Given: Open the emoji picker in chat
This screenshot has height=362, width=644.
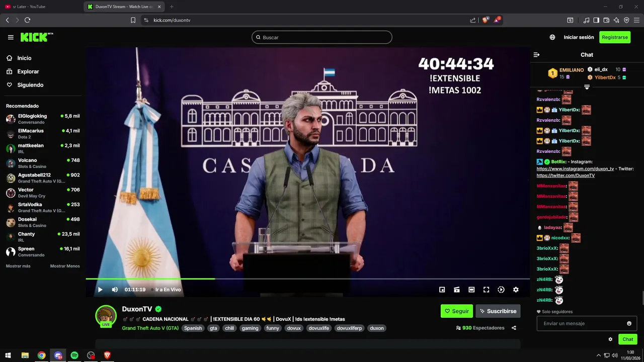Looking at the screenshot, I should 629,323.
